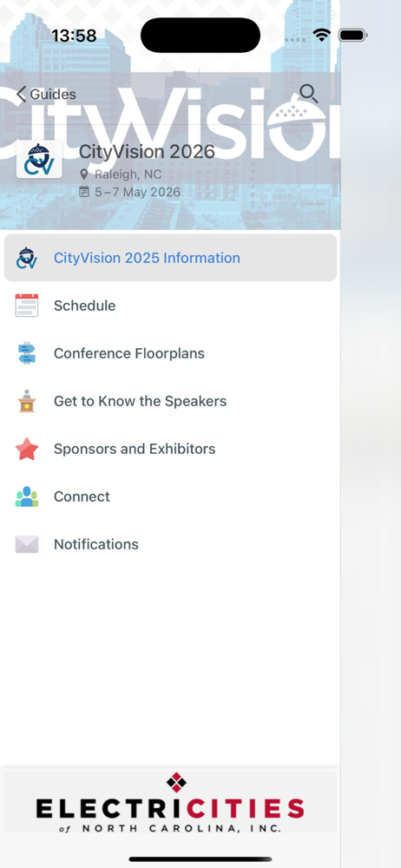Screen dimensions: 401x868
Task: Click the speaker podium icon
Action: (x=27, y=401)
